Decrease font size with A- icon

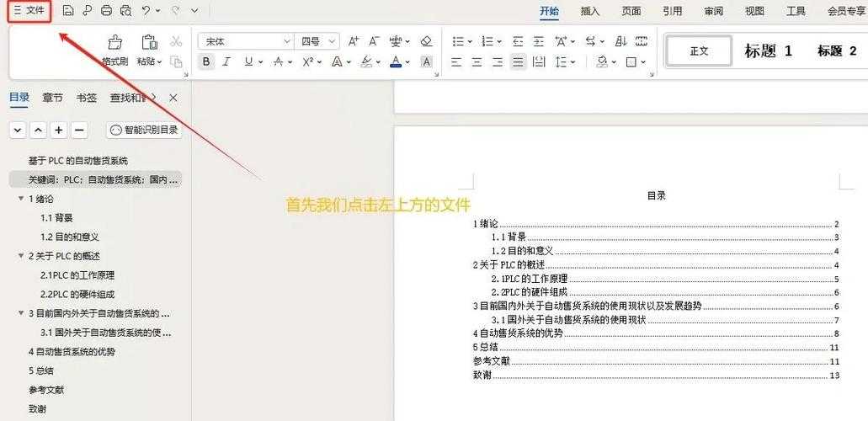point(374,41)
